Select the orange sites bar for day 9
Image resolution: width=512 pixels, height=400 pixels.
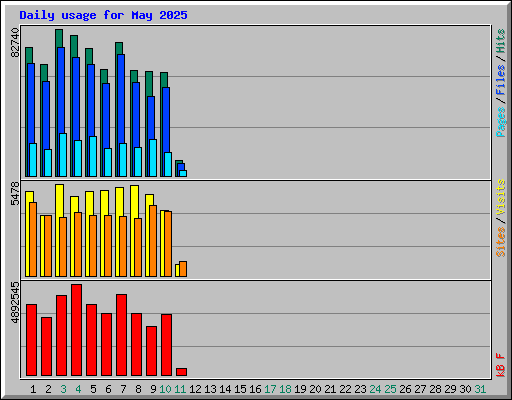point(153,241)
